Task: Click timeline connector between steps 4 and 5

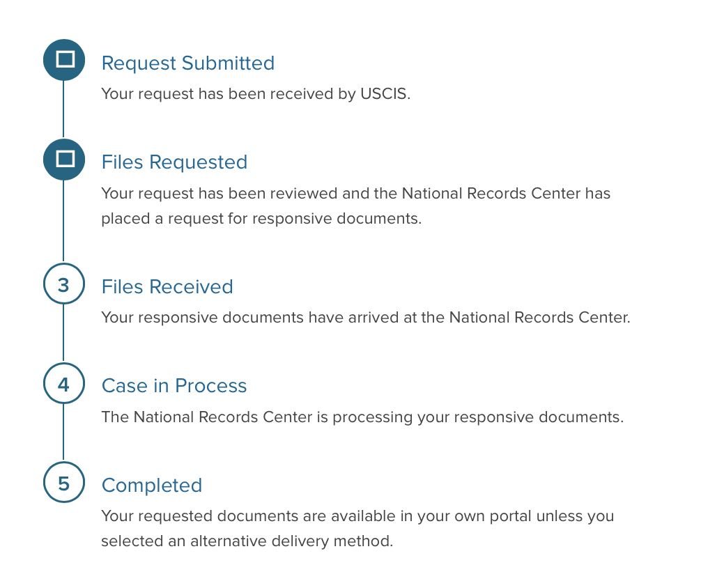Action: [63, 433]
